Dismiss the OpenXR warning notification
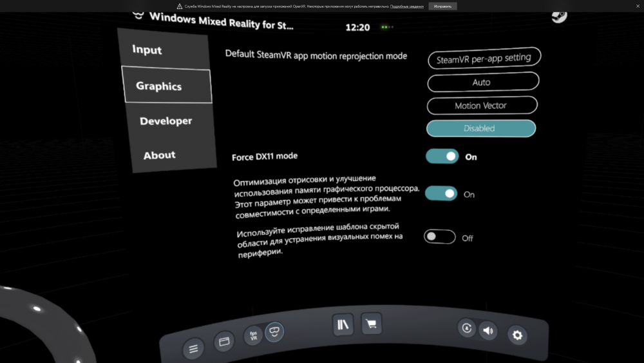 pyautogui.click(x=638, y=6)
